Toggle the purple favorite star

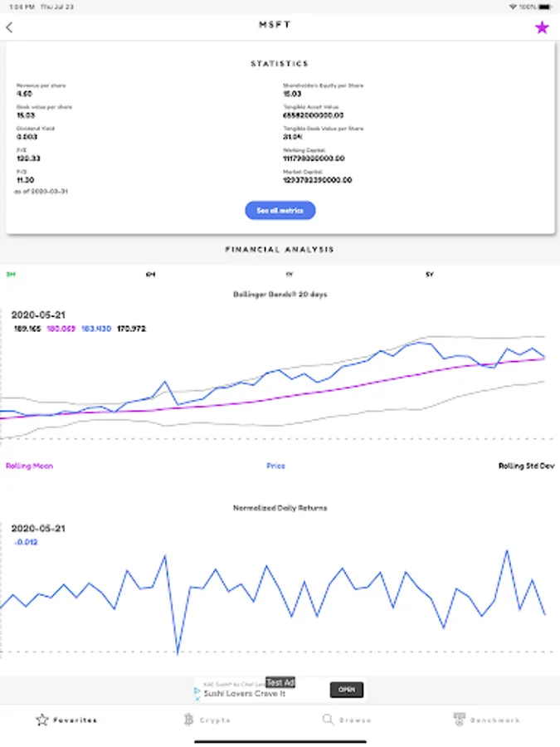point(542,27)
